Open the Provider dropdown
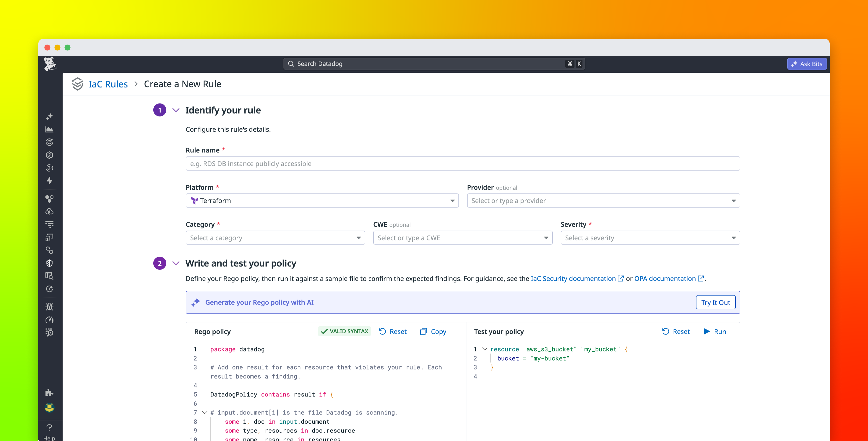This screenshot has height=441, width=868. [603, 201]
